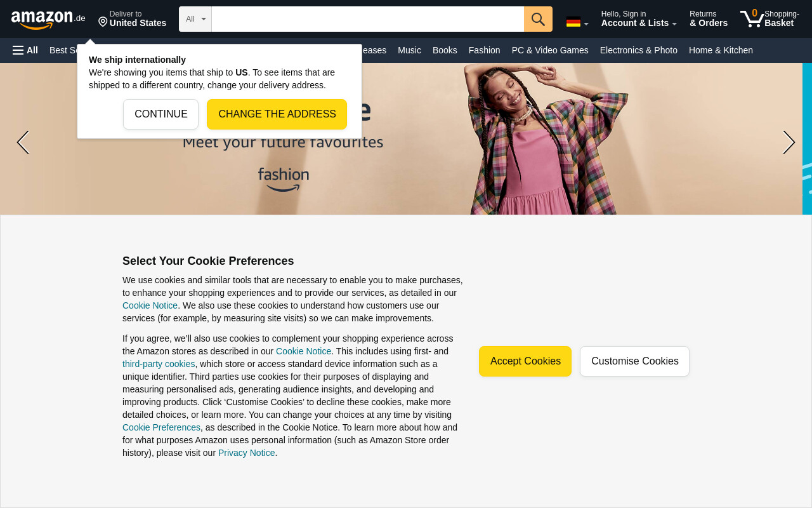Screen dimensions: 812x508
Task: Click the Accept Cookies button
Action: [x=525, y=361]
